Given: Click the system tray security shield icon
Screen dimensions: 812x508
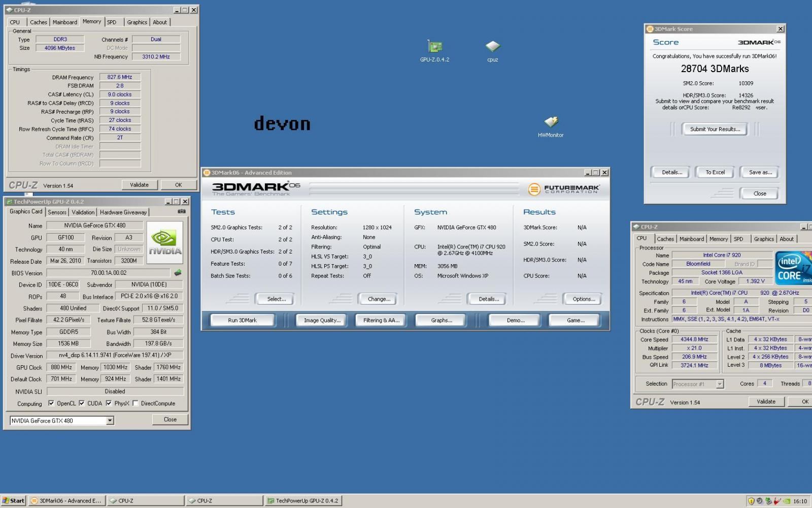Looking at the screenshot, I should coord(751,501).
